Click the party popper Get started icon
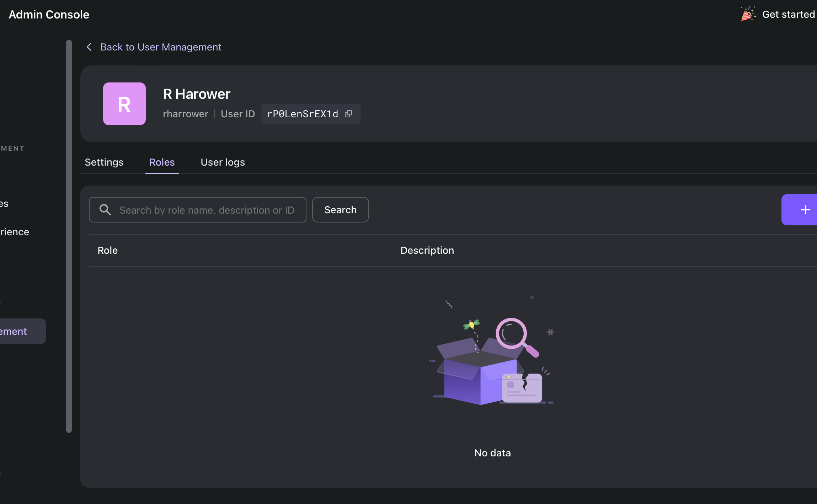Image resolution: width=817 pixels, height=504 pixels. point(748,14)
